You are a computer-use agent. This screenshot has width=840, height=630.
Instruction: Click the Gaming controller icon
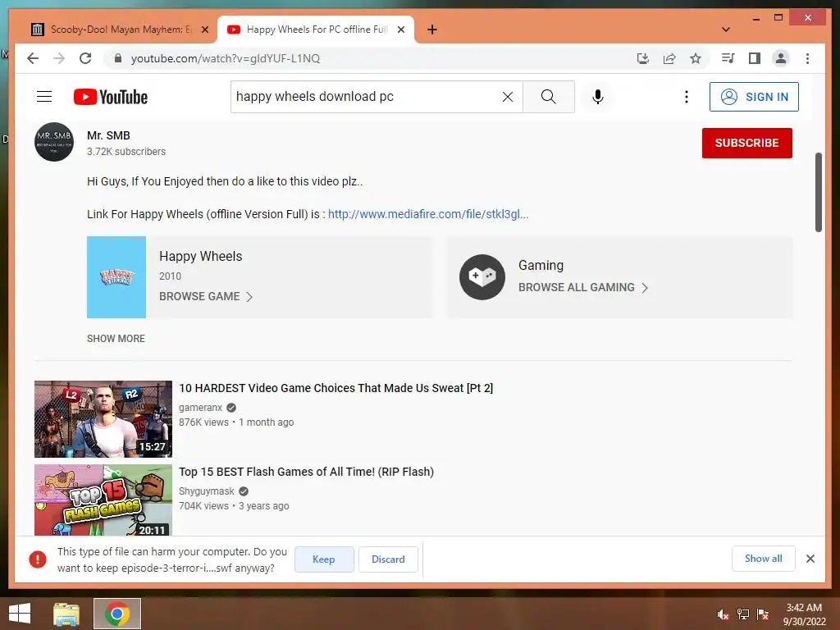(x=482, y=277)
